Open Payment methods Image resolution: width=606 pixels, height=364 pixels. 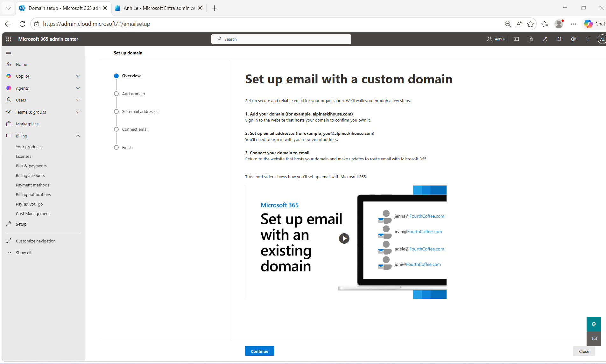coord(32,185)
